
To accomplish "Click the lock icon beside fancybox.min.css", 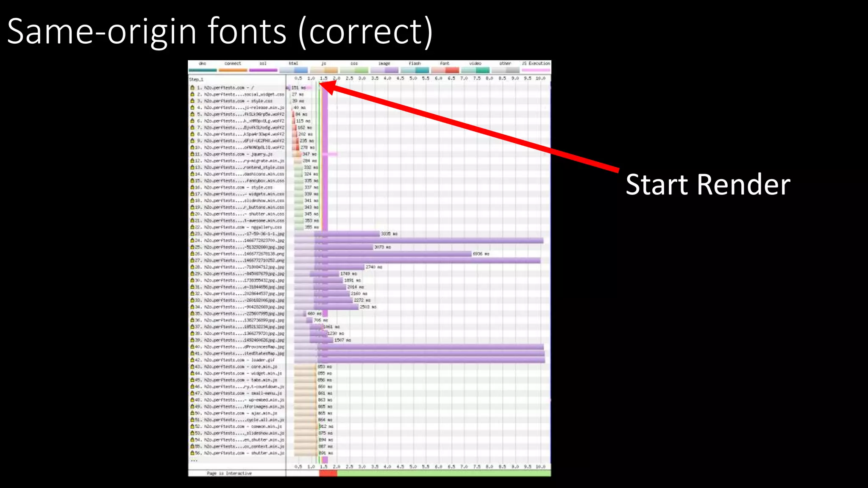I will (x=192, y=180).
